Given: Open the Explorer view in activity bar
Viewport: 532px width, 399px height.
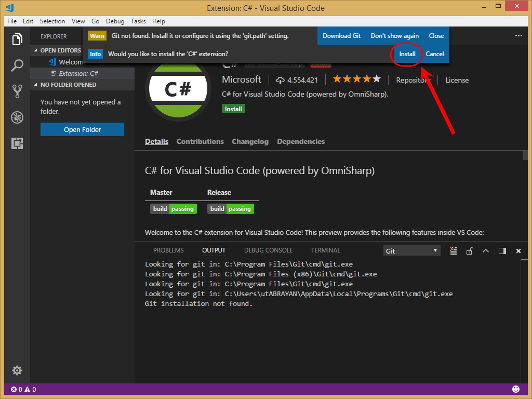Looking at the screenshot, I should [17, 39].
